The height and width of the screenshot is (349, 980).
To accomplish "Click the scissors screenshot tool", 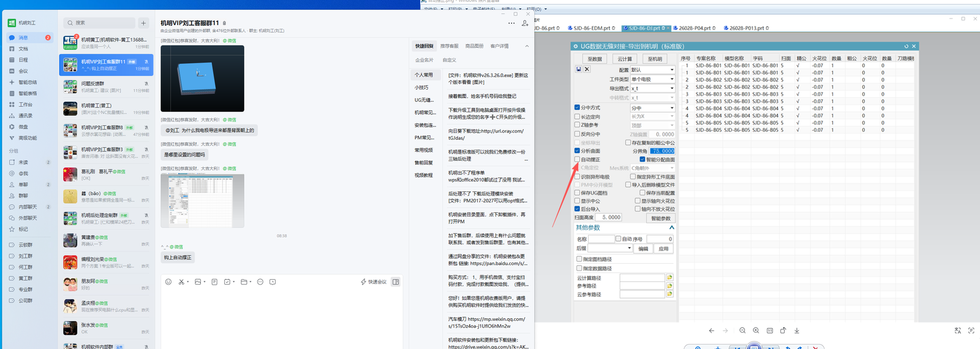I will (x=181, y=282).
